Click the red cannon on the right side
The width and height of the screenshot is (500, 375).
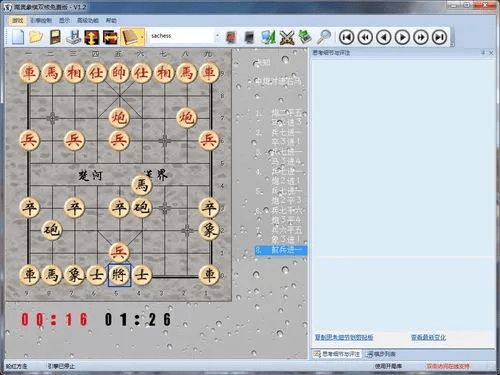187,118
